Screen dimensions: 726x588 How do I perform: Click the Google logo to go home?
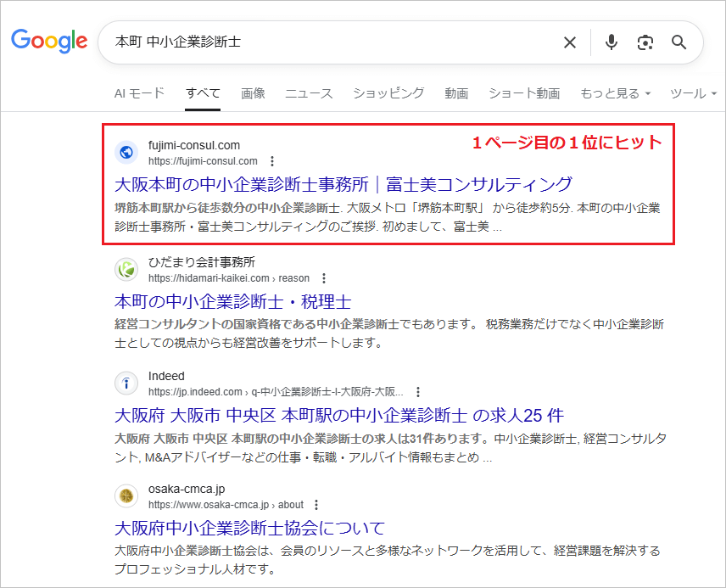click(x=49, y=42)
